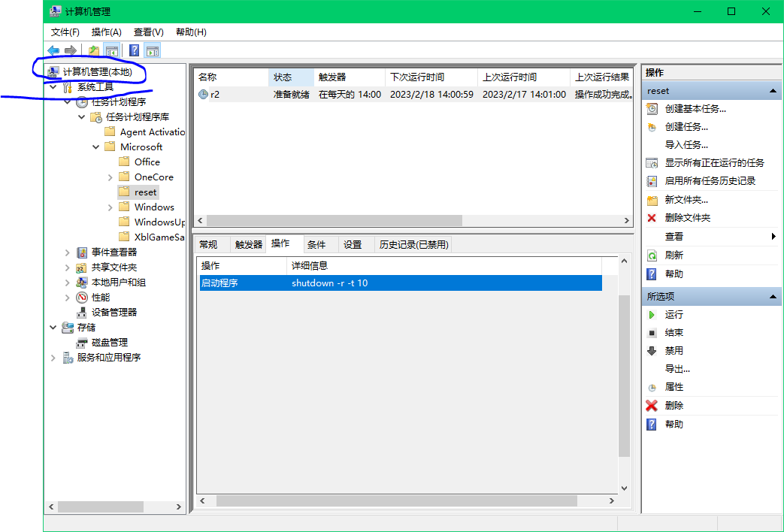The width and height of the screenshot is (784, 532).
Task: Click Properties (属性) action
Action: (x=674, y=387)
